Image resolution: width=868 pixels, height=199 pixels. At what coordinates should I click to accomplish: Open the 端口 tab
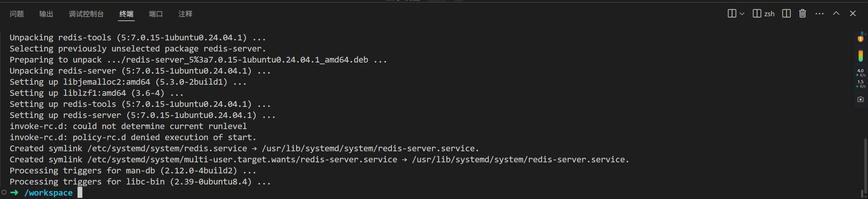click(x=156, y=14)
